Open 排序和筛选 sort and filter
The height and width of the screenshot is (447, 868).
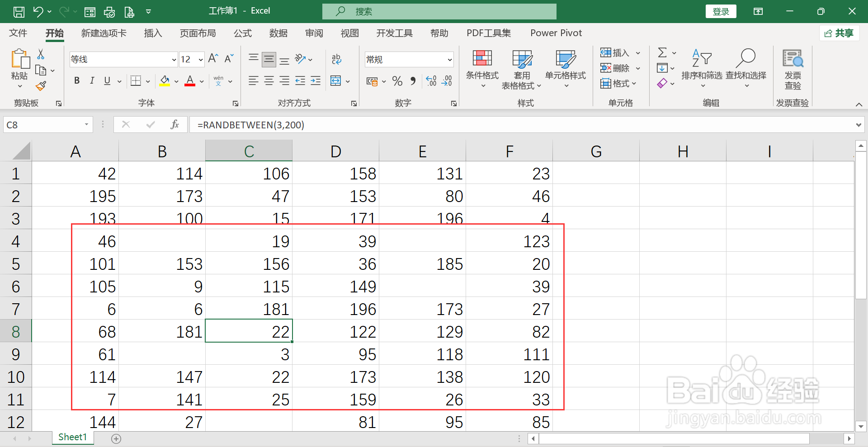point(702,69)
